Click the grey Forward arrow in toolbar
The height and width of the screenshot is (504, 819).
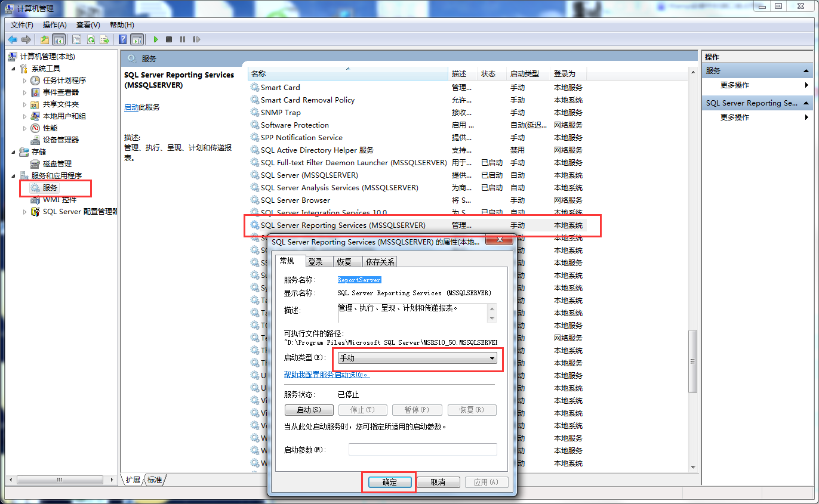click(x=26, y=39)
